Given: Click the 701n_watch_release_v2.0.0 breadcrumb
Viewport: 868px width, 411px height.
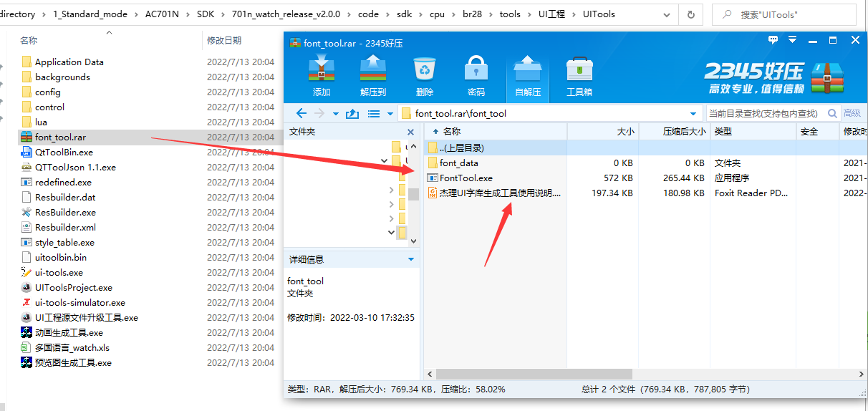Looking at the screenshot, I should [287, 14].
